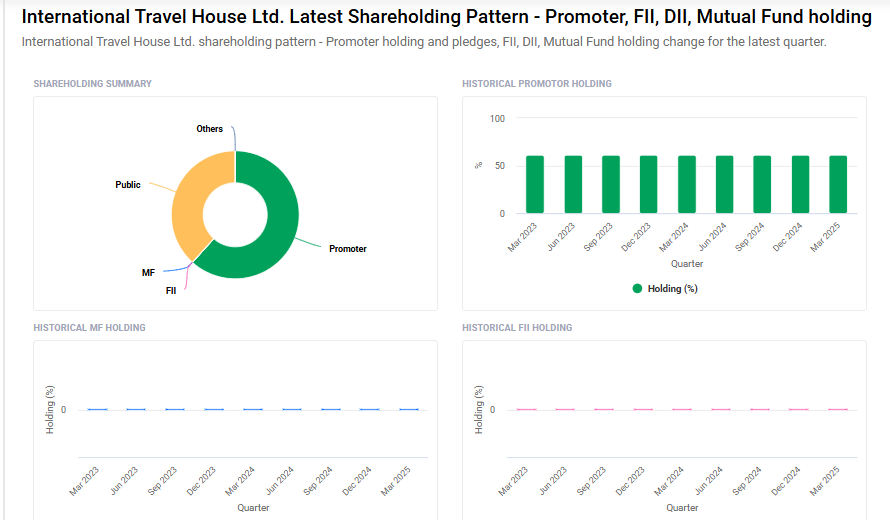Click the Historical MF Holding heading
Viewport: 890px width, 520px height.
coord(89,328)
